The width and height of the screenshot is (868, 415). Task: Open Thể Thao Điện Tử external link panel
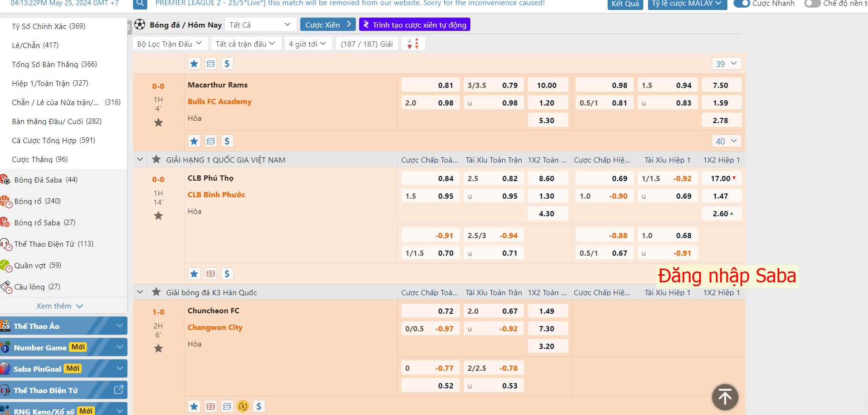coord(64,390)
